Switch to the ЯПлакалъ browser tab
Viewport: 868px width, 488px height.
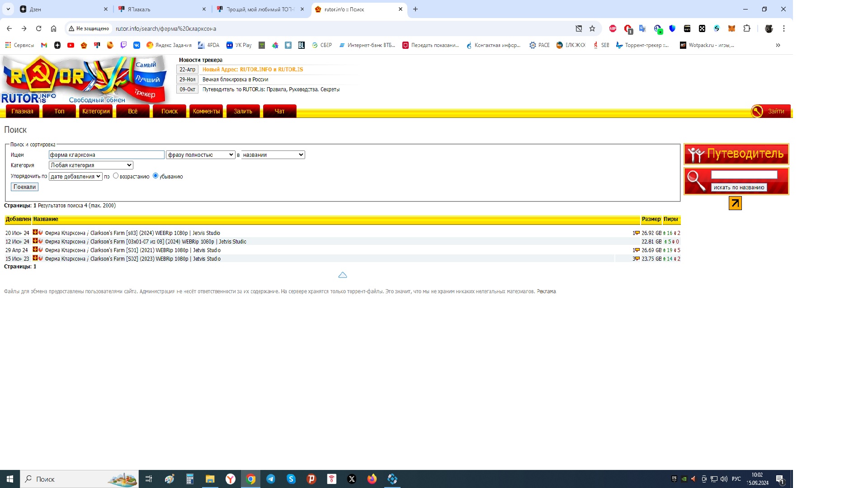[162, 9]
